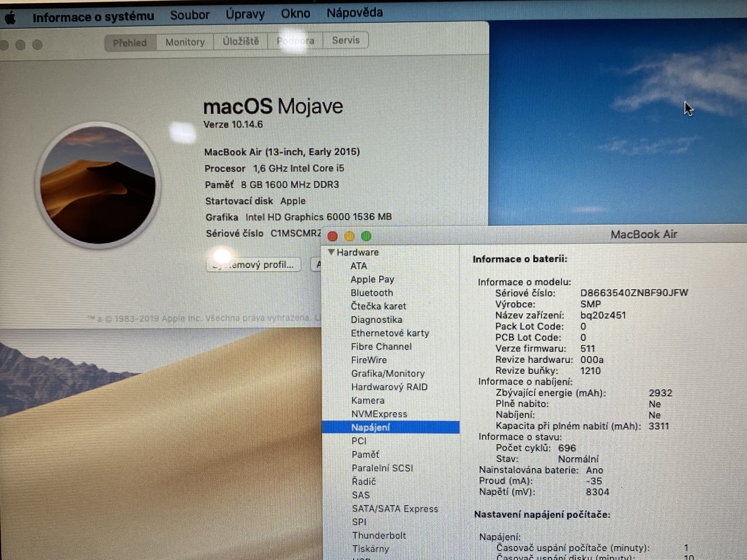
Task: Open the Apple menu icon
Action: [x=10, y=18]
